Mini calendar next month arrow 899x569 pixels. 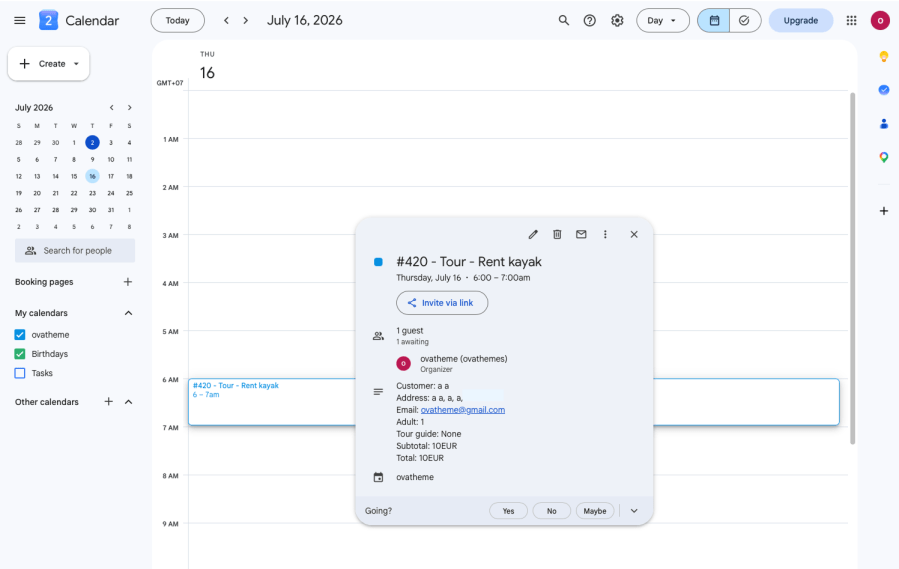click(x=130, y=107)
